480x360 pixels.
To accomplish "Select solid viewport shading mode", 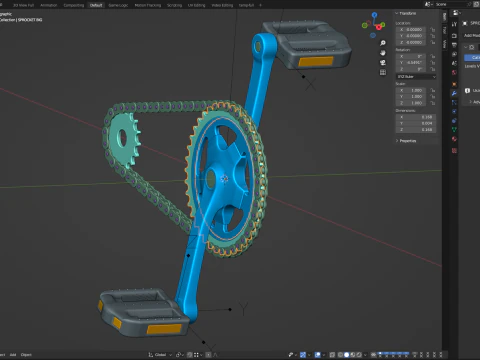I will tap(347, 355).
